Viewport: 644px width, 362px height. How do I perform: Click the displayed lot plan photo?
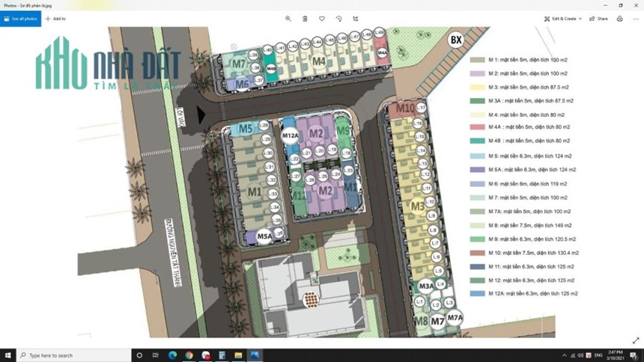(316, 182)
